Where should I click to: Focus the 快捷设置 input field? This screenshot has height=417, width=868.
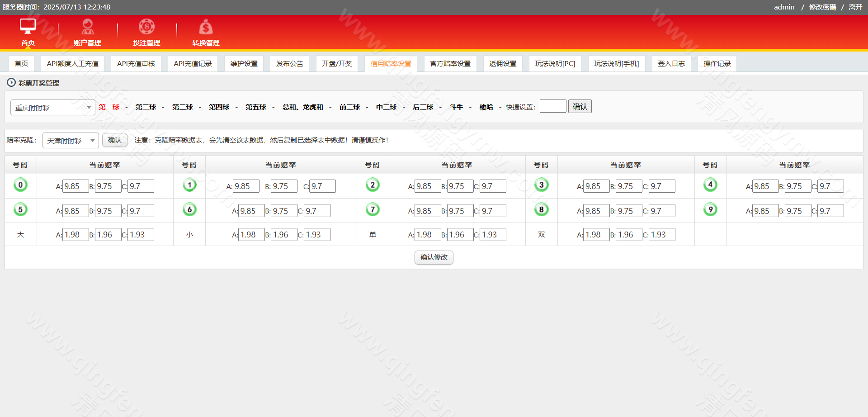pos(552,106)
